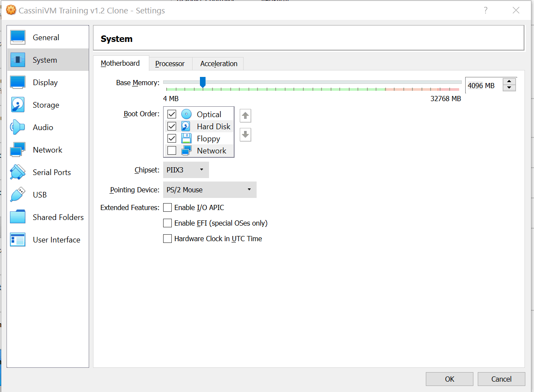Image resolution: width=534 pixels, height=392 pixels.
Task: Enable I/O APIC checkbox
Action: tap(167, 207)
